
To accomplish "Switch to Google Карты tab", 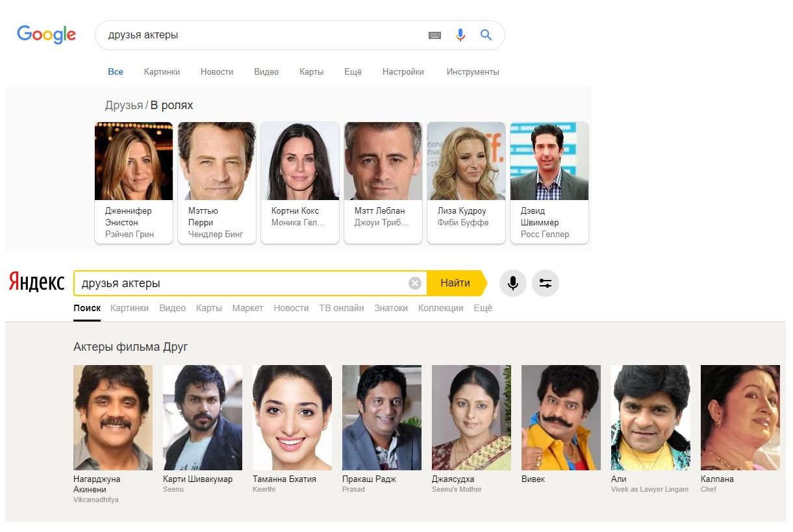I will 312,72.
